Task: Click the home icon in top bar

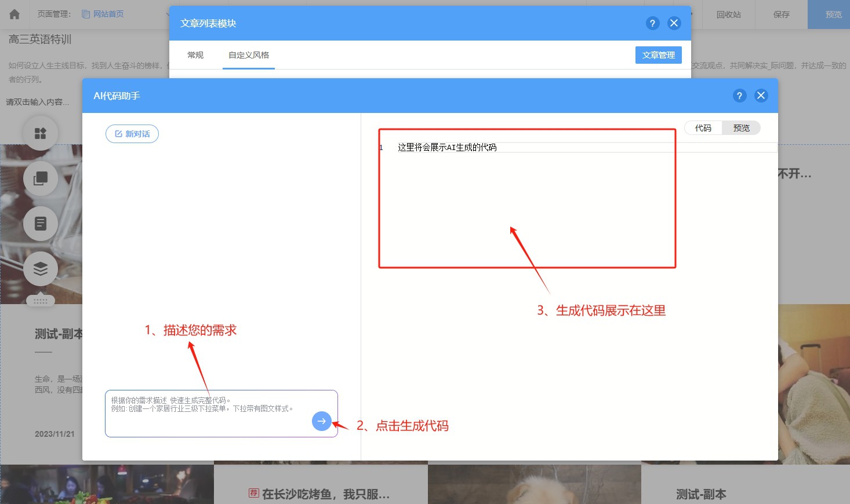Action: 14,14
